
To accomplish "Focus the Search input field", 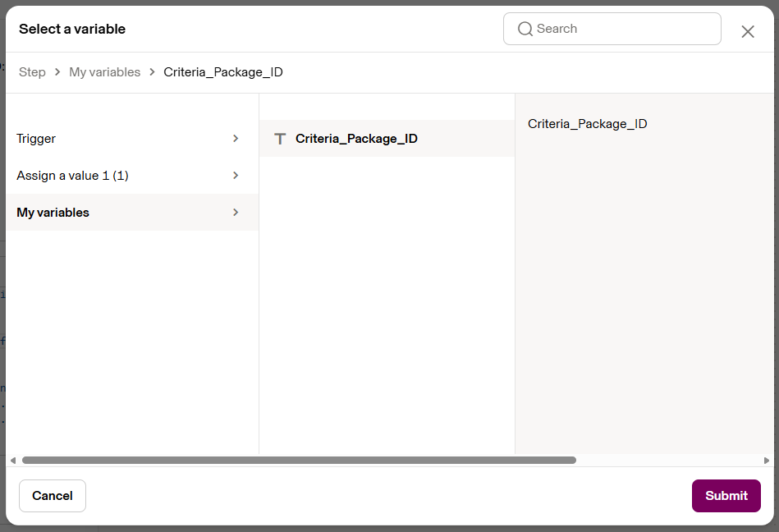I will (612, 29).
